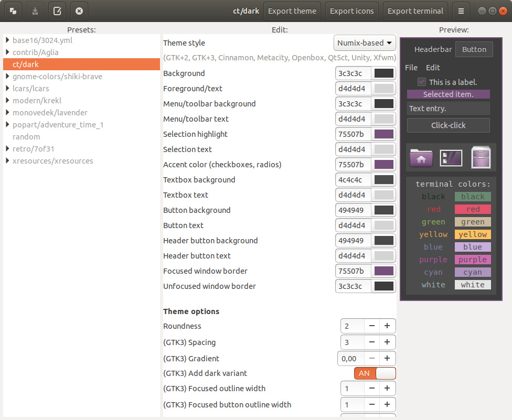
Task: Increase Roundness with the plus button
Action: 387,326
